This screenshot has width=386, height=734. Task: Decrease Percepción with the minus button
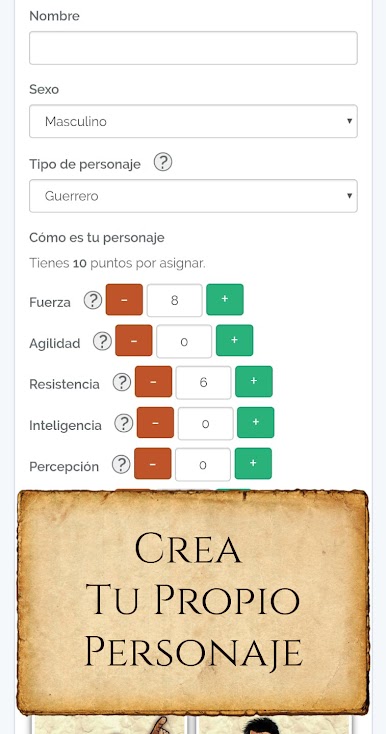[x=153, y=463]
